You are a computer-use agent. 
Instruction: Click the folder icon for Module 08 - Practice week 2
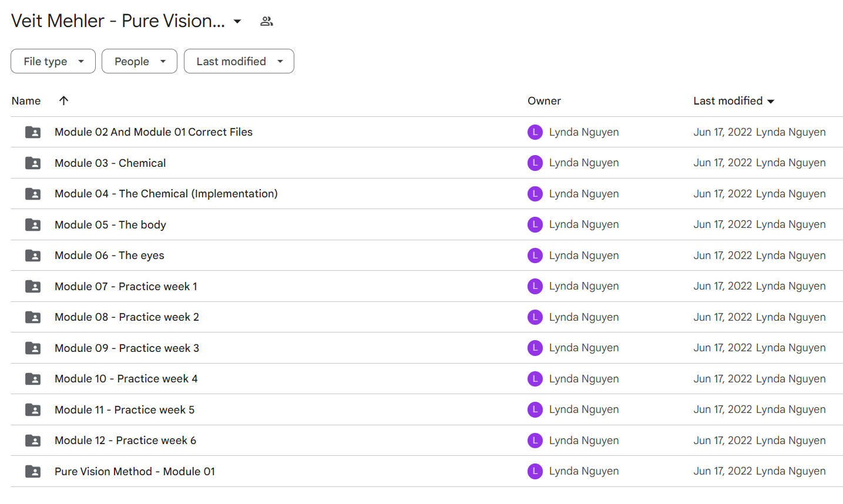click(33, 317)
